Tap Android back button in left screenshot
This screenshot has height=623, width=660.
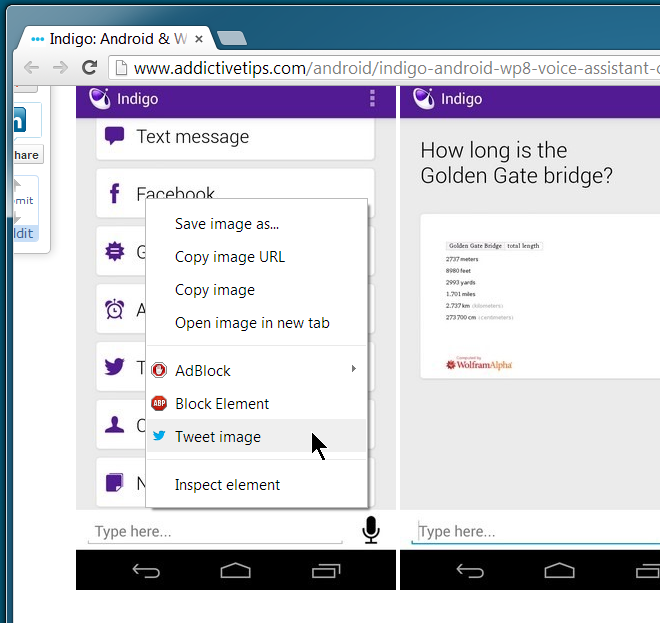pyautogui.click(x=146, y=571)
